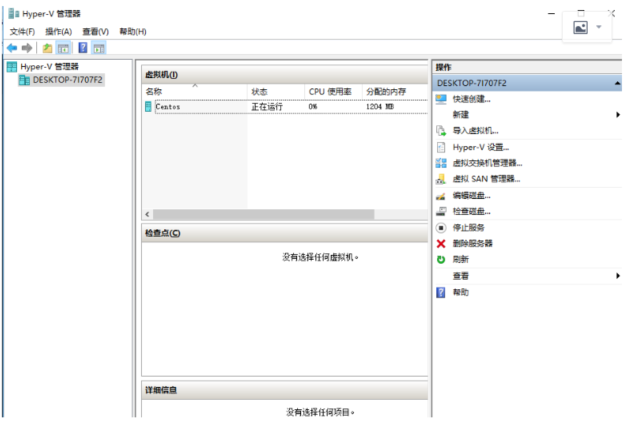Click the 详细信息 panel header
The image size is (628, 421).
(285, 391)
